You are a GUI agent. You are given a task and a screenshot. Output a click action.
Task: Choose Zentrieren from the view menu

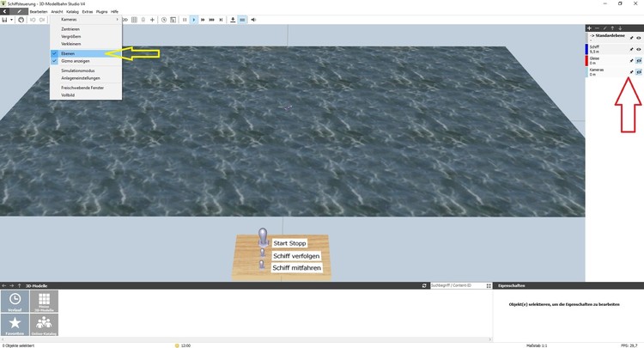(x=86, y=29)
